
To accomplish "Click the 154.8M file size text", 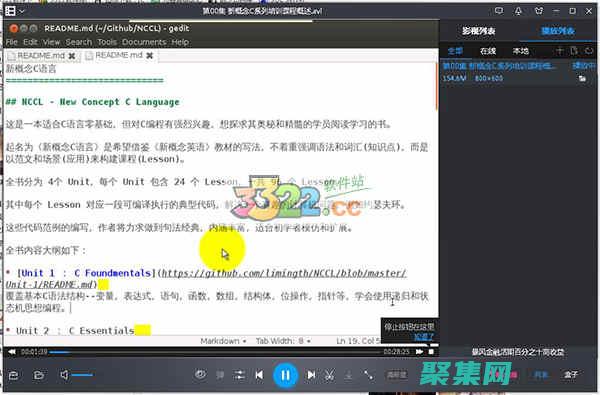I will point(454,78).
